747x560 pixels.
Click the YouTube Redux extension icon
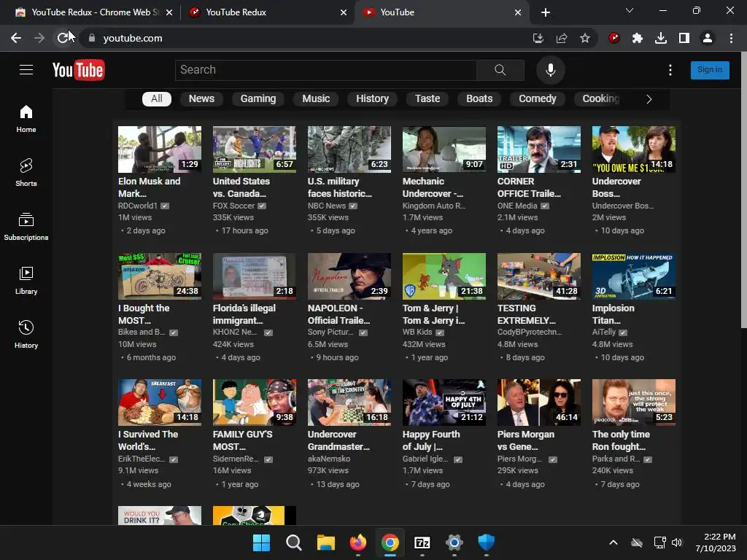614,38
